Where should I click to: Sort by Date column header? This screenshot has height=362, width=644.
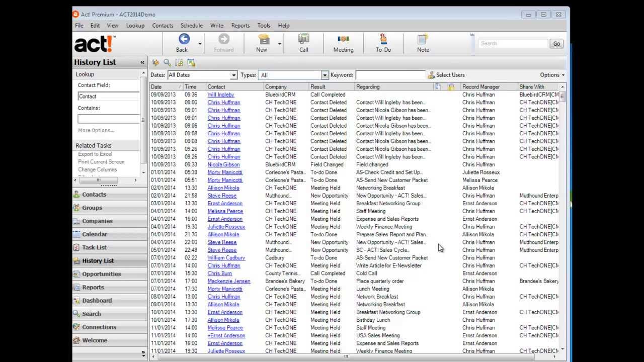coord(167,87)
